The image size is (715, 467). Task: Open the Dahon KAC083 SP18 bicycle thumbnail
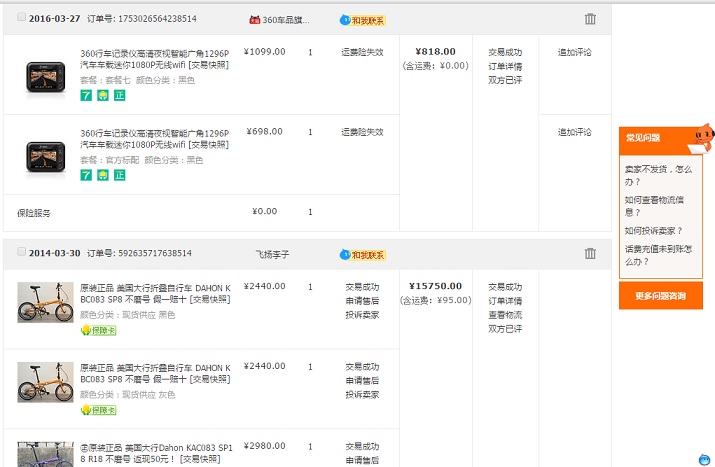45,454
